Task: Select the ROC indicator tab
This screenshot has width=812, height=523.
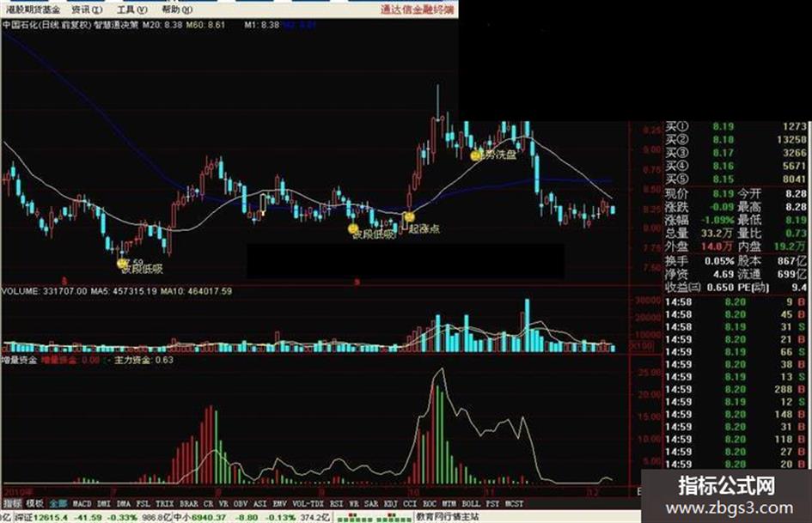Action: click(430, 503)
